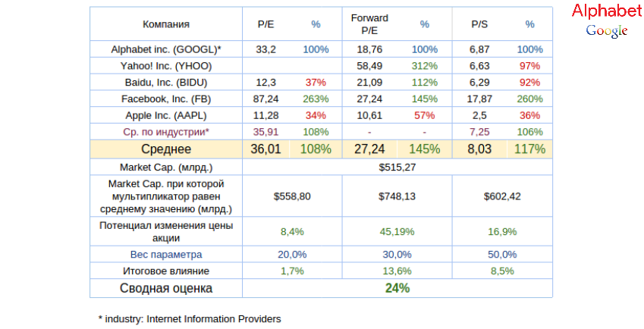The width and height of the screenshot is (644, 329).
Task: Select the 'Компания' header cell
Action: click(166, 24)
